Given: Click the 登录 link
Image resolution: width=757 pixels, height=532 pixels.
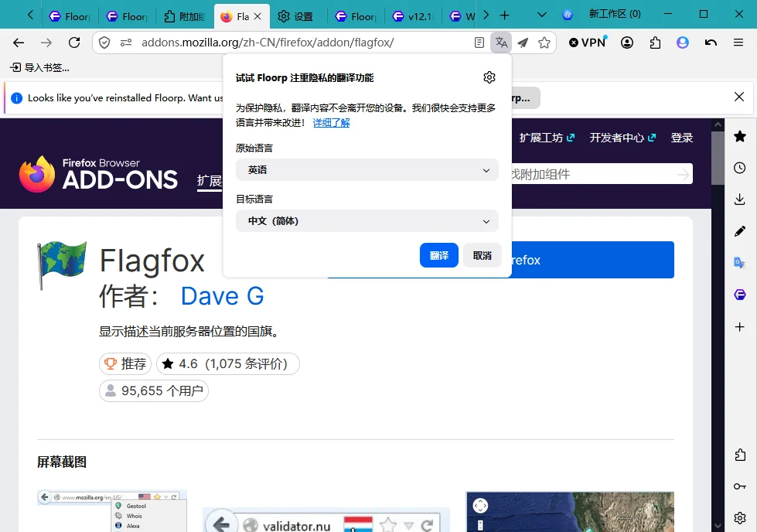Looking at the screenshot, I should click(x=682, y=138).
